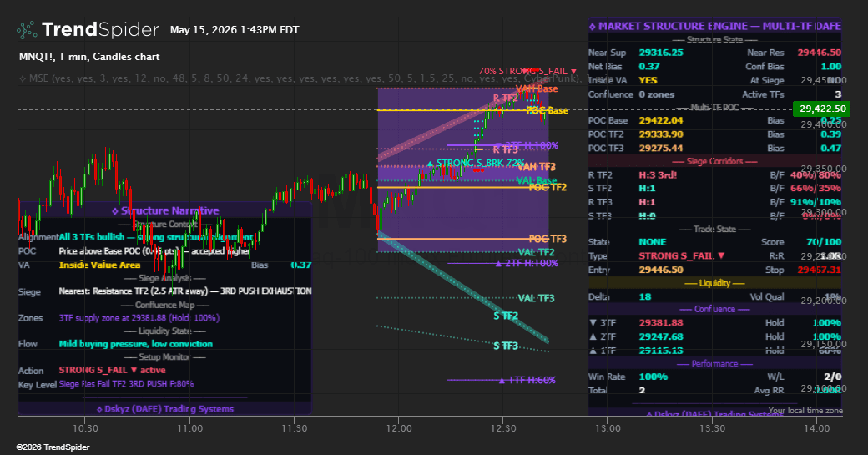Click the STRONG S_FAIL active action text

pyautogui.click(x=113, y=370)
